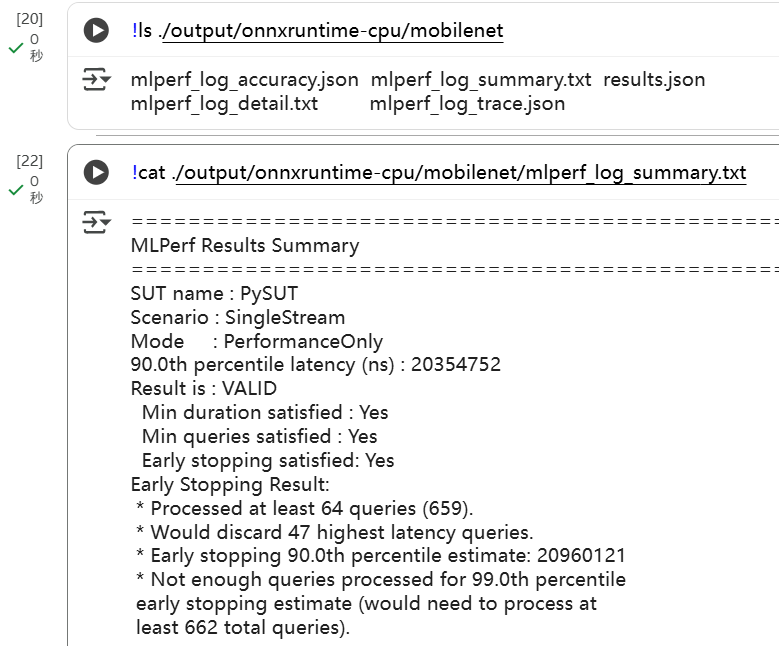Open output actions icon for ls cell

96,81
